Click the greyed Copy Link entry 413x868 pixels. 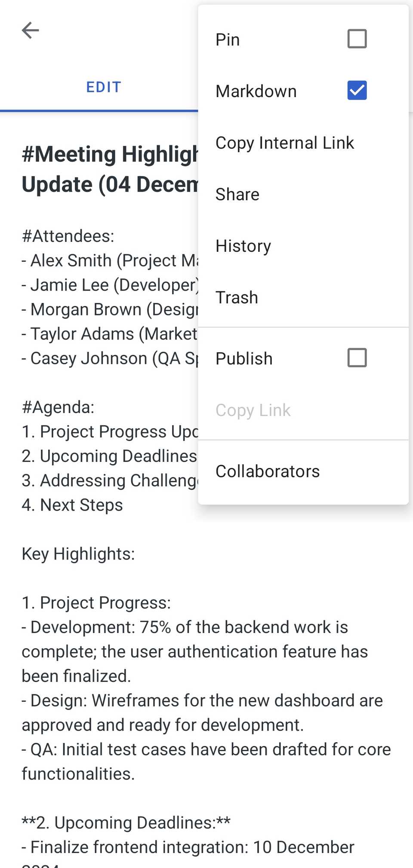point(253,410)
